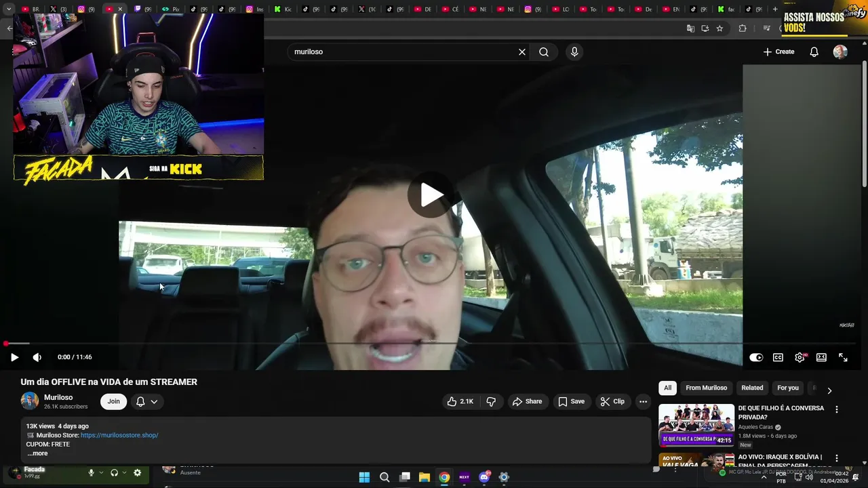The height and width of the screenshot is (488, 868).
Task: Open more actions menu beside Clip
Action: tap(643, 401)
